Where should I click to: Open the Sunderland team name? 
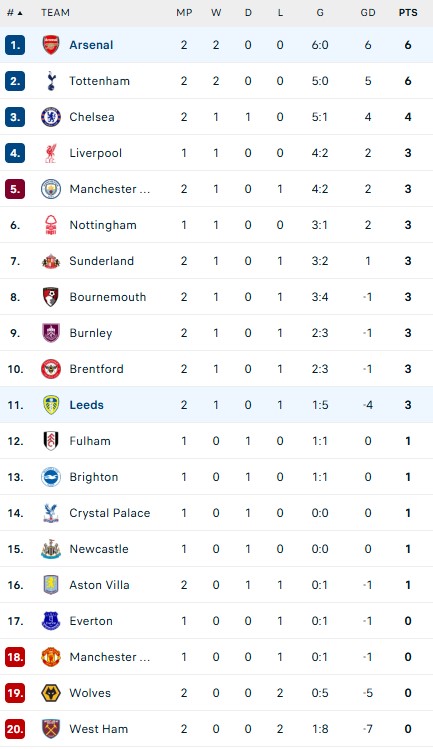101,261
